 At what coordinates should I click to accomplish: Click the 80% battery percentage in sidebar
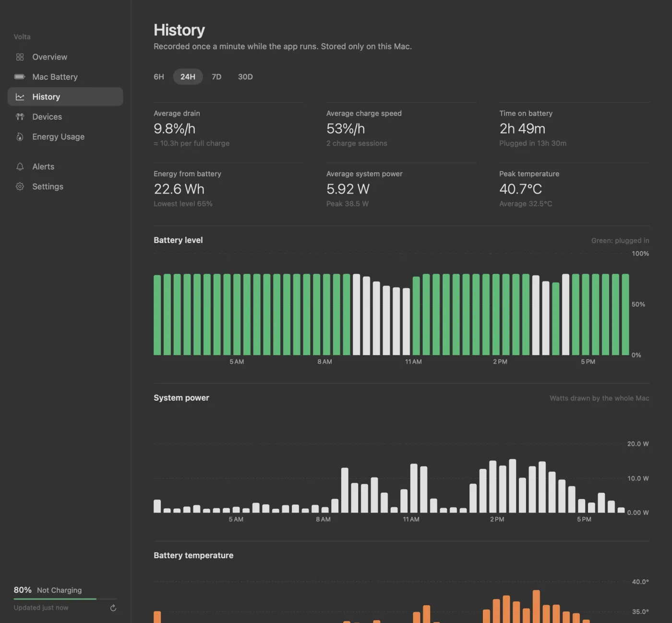23,590
